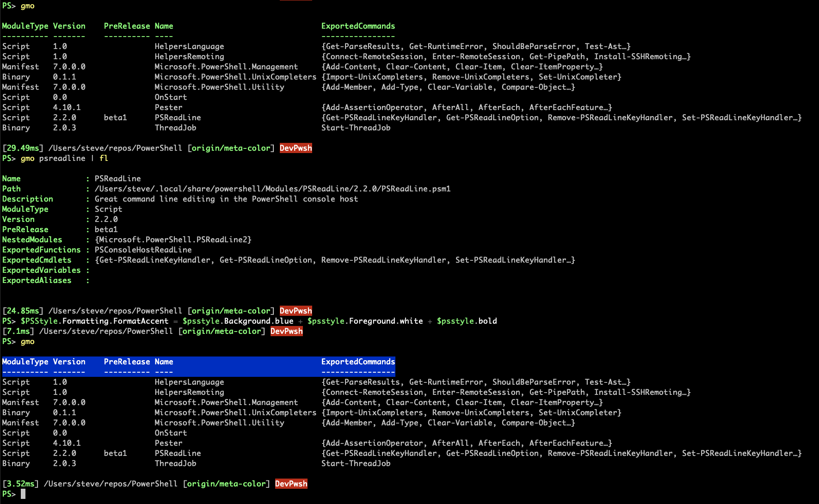Click [origin/meta-color] branch on the 3.52ms prompt
Viewport: 819px width, 504px height.
(226, 484)
